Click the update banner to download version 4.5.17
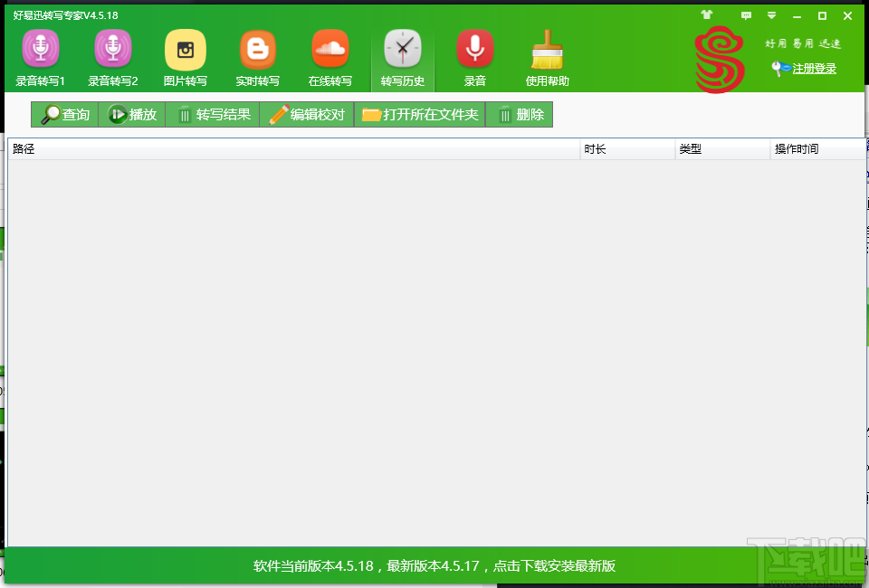869x588 pixels. 434,565
